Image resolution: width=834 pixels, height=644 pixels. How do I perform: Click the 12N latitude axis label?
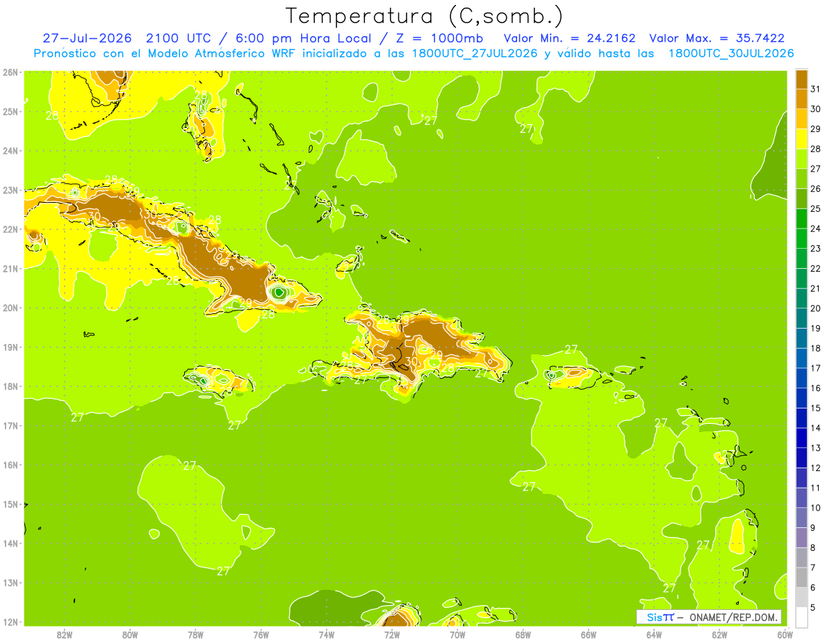(x=10, y=622)
